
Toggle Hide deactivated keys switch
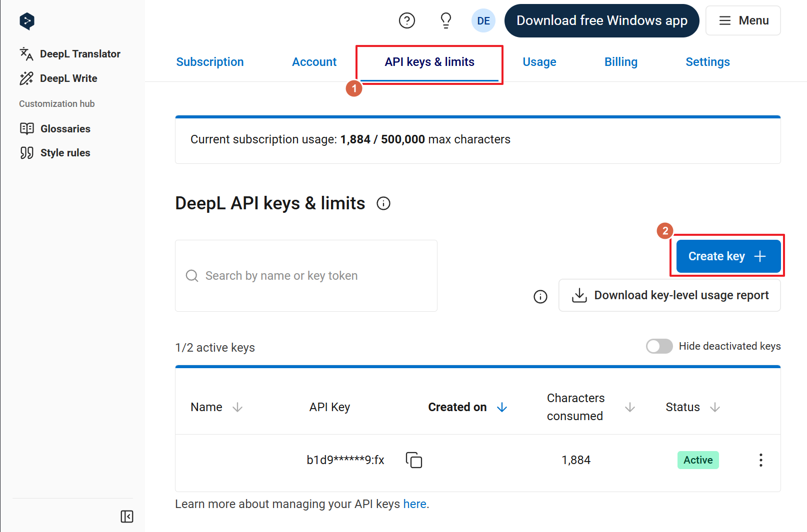click(659, 346)
